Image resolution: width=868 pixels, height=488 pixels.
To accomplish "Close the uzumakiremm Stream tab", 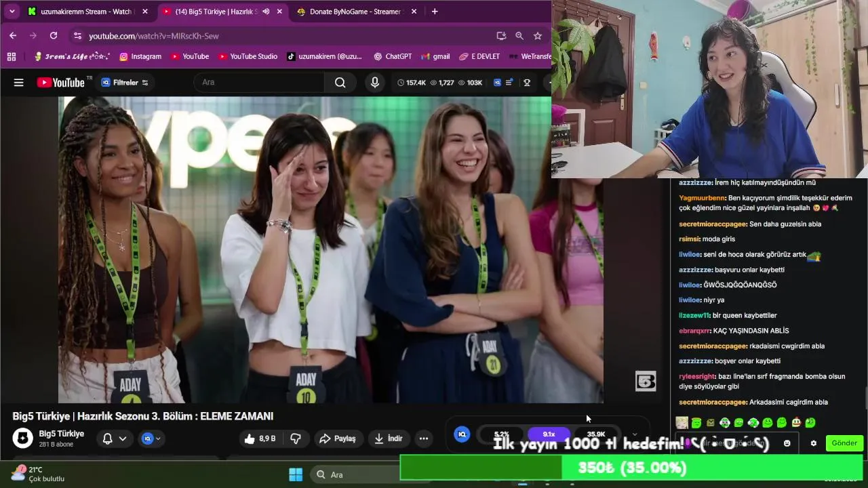I will point(144,12).
